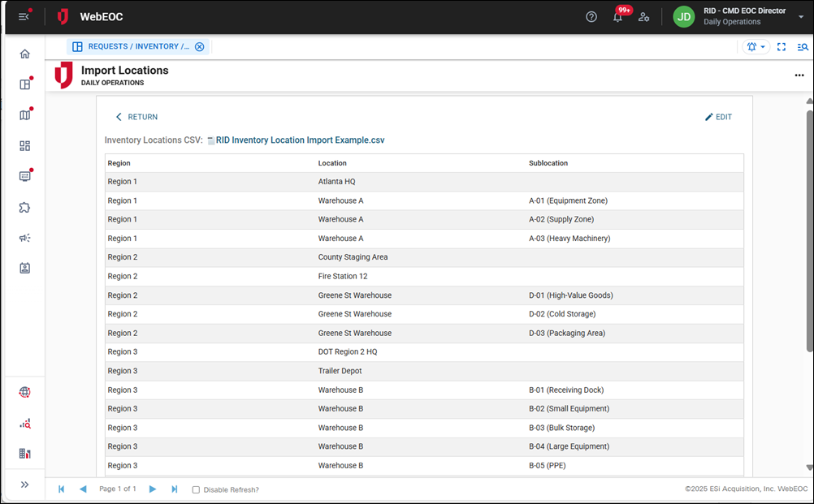Open the alert bell dropdown above the board
Screen dimensions: 814x504
[x=755, y=46]
